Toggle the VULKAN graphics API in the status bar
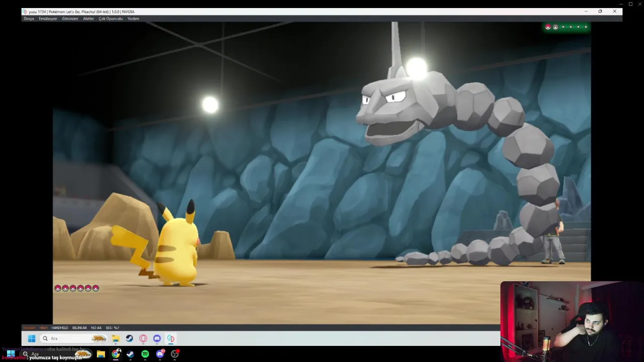 point(29,328)
